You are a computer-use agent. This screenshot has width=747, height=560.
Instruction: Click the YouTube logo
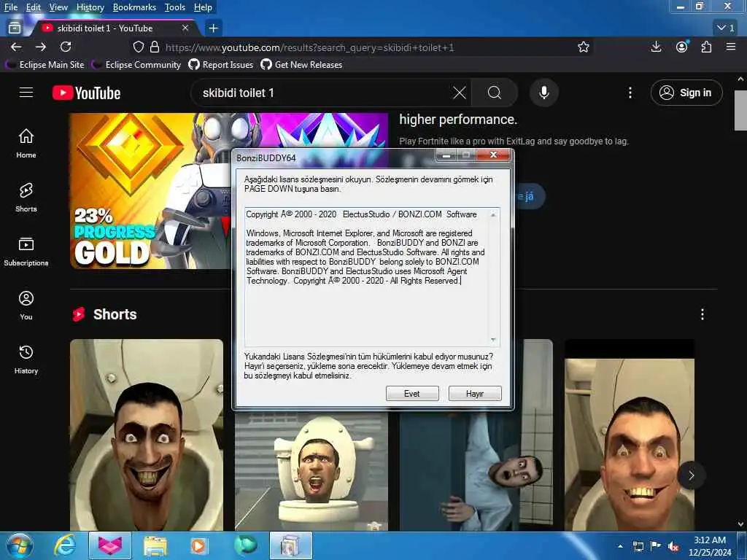pos(87,93)
